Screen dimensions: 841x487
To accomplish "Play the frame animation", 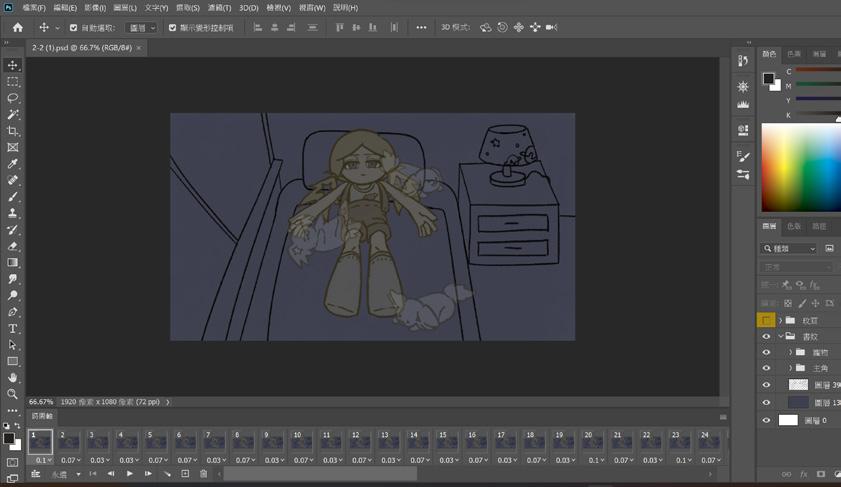I will click(x=129, y=474).
